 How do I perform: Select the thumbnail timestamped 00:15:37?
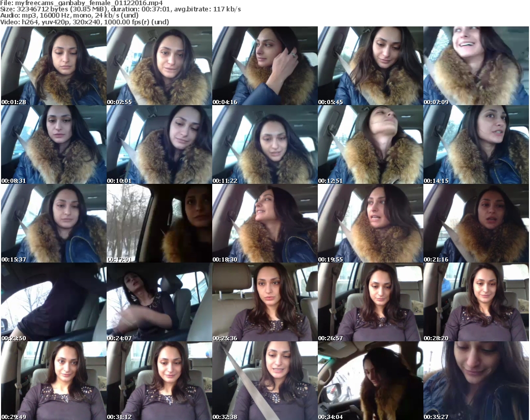(x=54, y=224)
